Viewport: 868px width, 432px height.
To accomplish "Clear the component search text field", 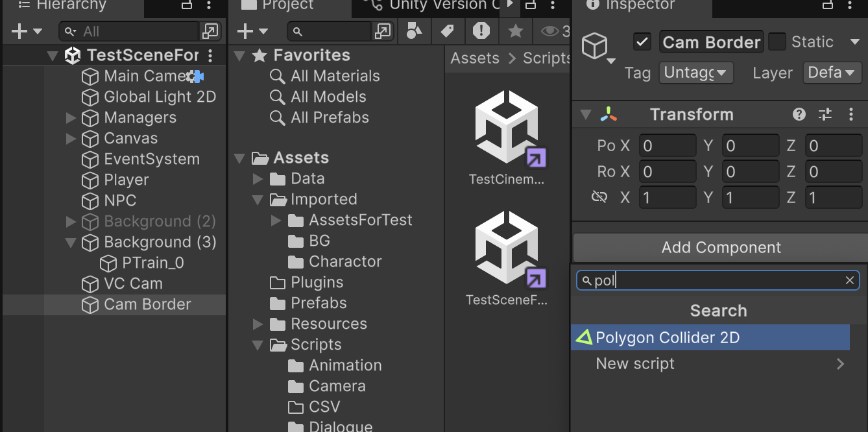I will [x=849, y=280].
